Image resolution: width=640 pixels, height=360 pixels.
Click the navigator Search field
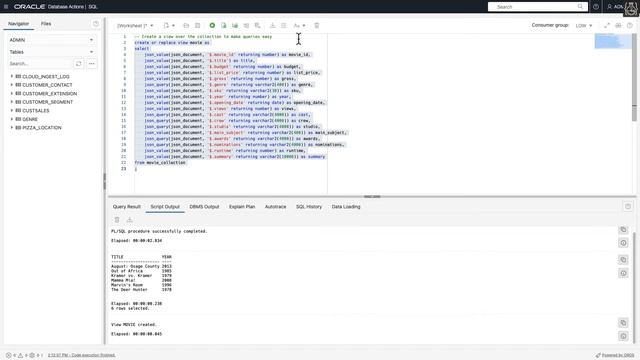pyautogui.click(x=40, y=64)
